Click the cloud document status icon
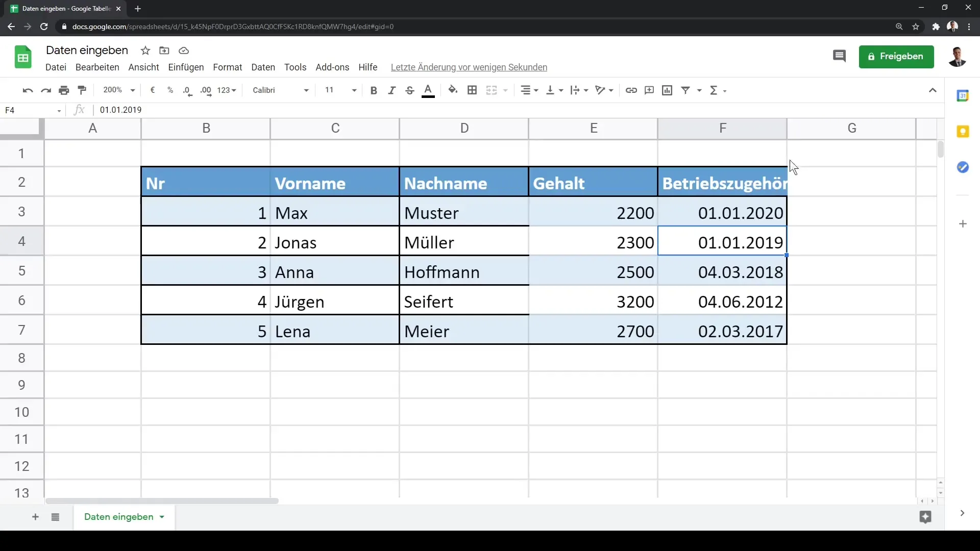 pyautogui.click(x=184, y=51)
